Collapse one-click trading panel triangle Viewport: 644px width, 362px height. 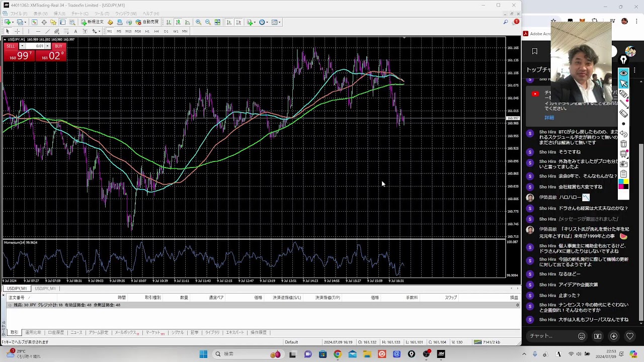[x=6, y=39]
